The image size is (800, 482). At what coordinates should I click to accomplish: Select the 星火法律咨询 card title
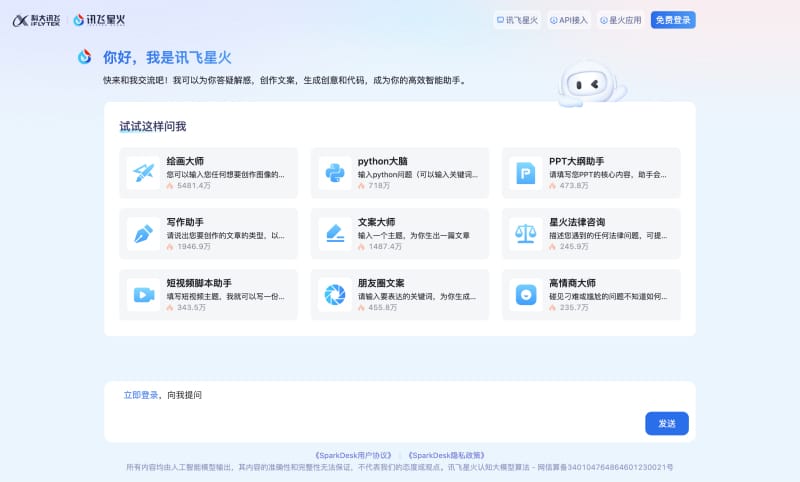577,222
